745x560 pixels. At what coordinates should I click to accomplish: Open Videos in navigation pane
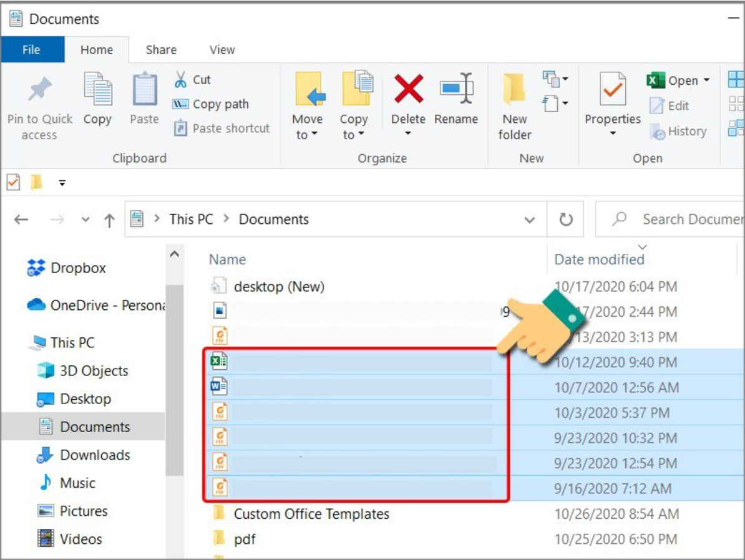[70, 539]
